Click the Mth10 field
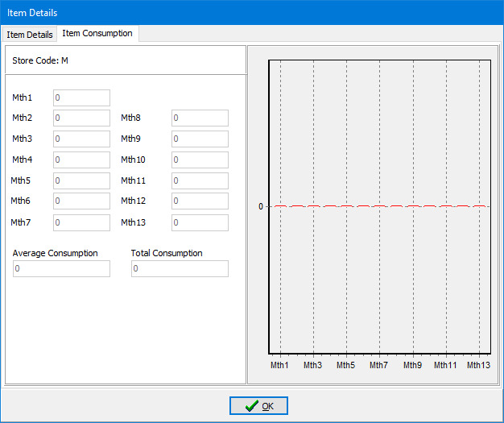Screen dimensions: 504x423 tap(200, 160)
